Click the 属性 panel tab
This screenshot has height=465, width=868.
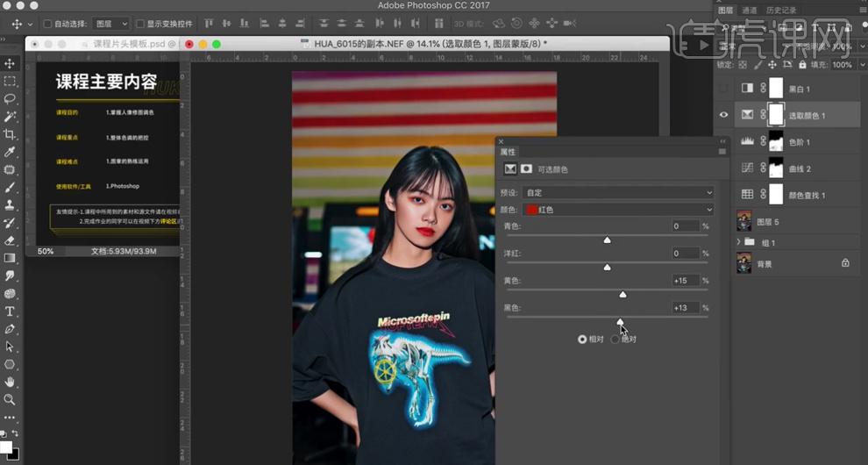508,152
